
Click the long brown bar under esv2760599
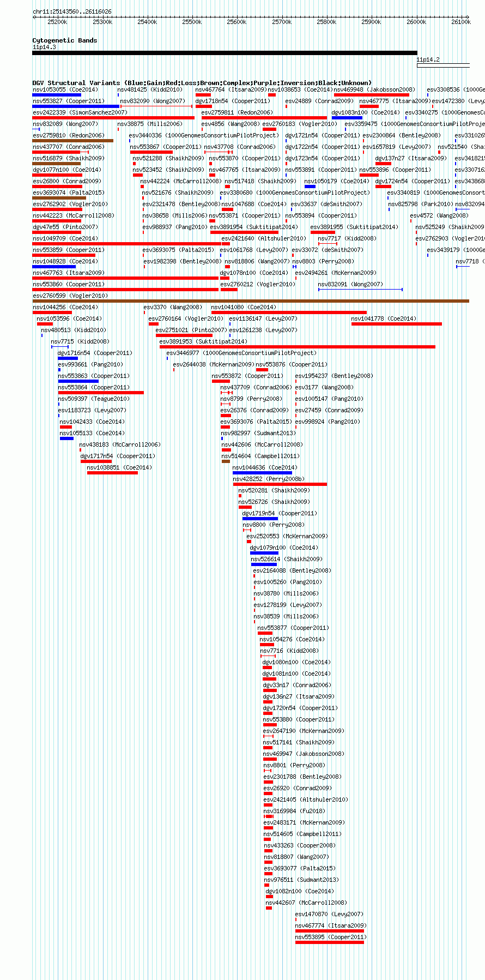251,300
